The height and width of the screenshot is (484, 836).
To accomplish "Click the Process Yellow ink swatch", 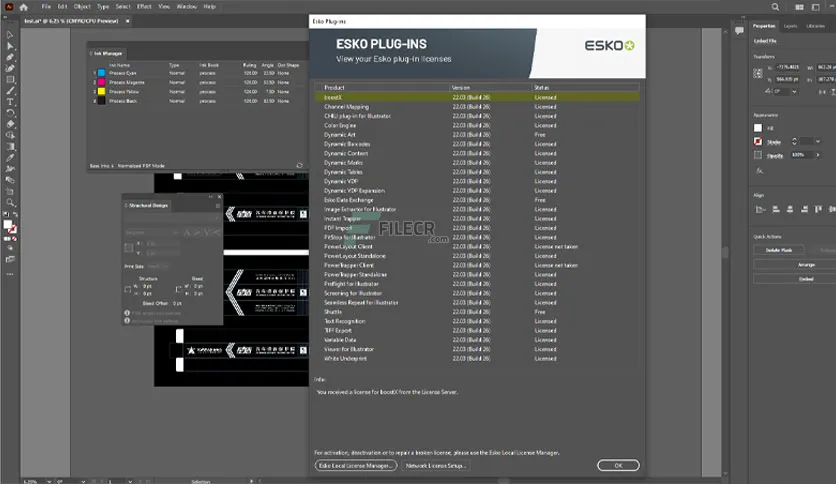I will click(x=101, y=92).
